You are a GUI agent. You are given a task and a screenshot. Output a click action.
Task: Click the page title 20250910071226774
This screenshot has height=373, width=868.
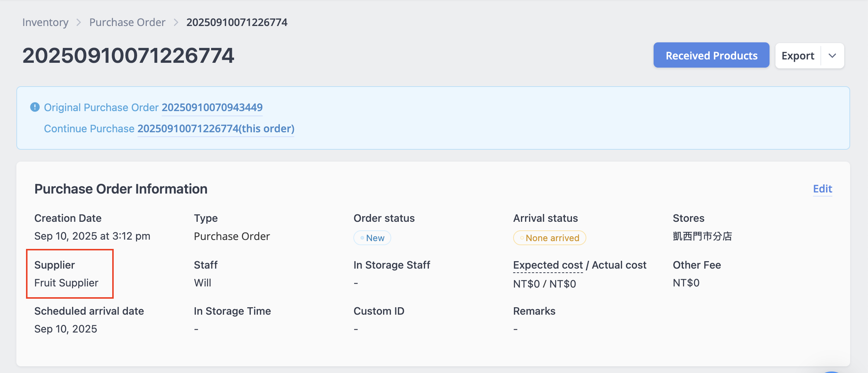128,55
